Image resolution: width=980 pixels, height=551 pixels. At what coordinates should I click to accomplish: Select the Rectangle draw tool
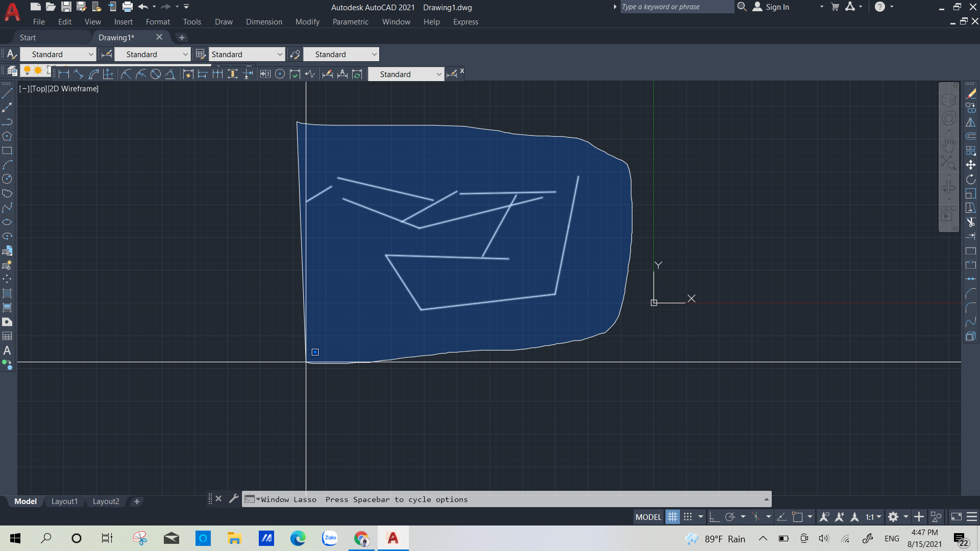click(x=7, y=151)
